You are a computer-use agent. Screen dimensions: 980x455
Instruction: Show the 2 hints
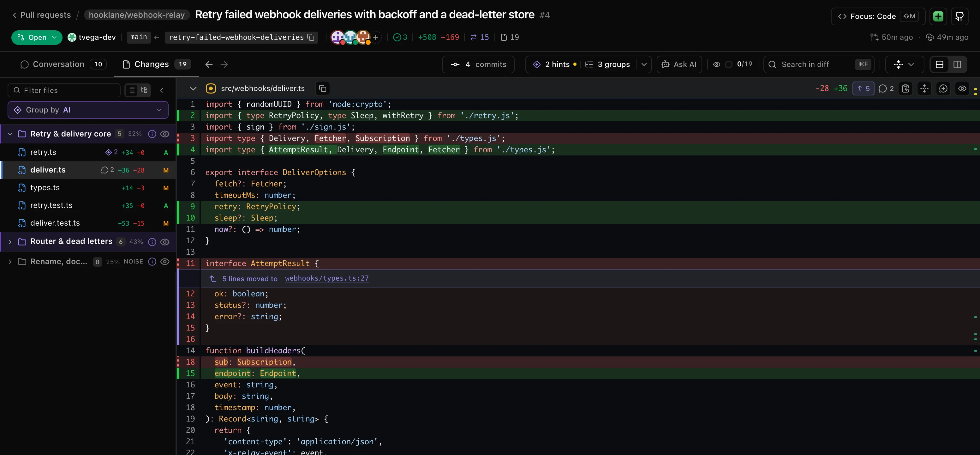555,64
